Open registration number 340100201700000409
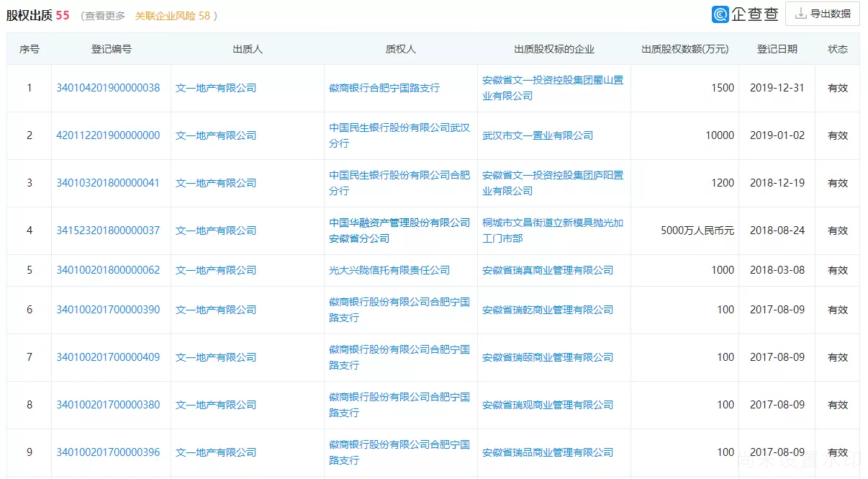Screen dimensions: 868x479 (x=108, y=357)
